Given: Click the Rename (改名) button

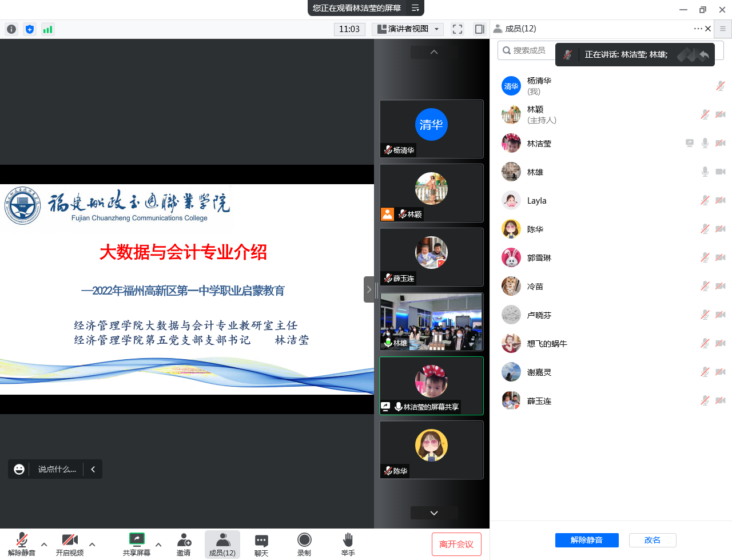Looking at the screenshot, I should (653, 540).
